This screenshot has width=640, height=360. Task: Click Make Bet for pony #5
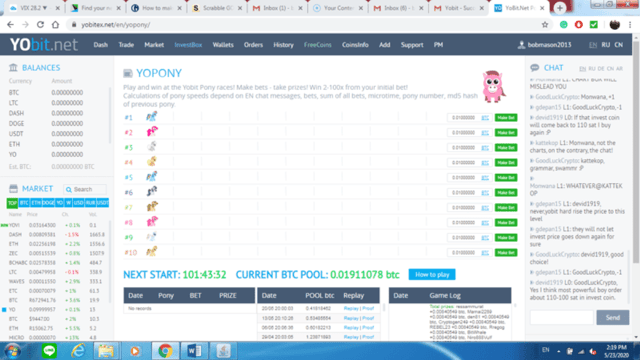[506, 178]
